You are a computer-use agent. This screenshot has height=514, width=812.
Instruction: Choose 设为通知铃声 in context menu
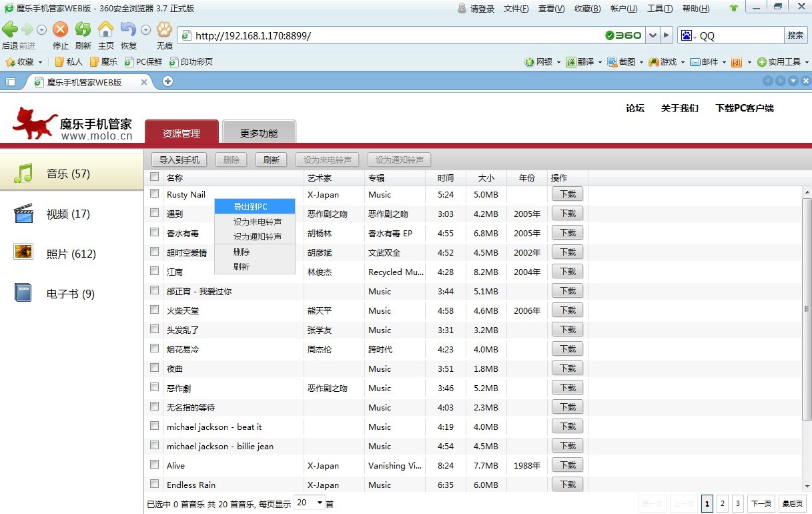click(x=255, y=236)
